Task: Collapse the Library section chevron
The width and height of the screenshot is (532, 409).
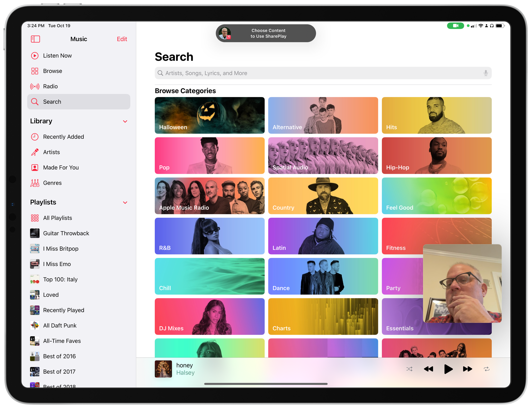Action: (125, 121)
